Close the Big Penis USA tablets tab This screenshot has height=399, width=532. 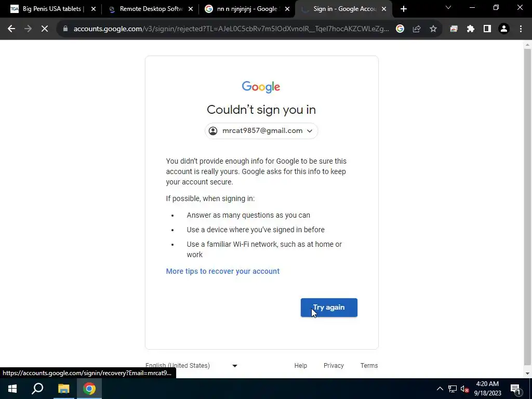tap(94, 9)
